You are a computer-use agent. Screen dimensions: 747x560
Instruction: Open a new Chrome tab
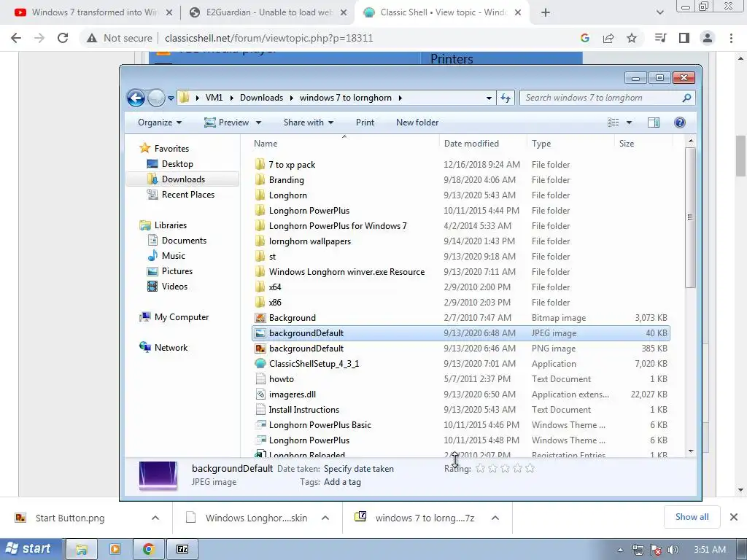click(546, 13)
